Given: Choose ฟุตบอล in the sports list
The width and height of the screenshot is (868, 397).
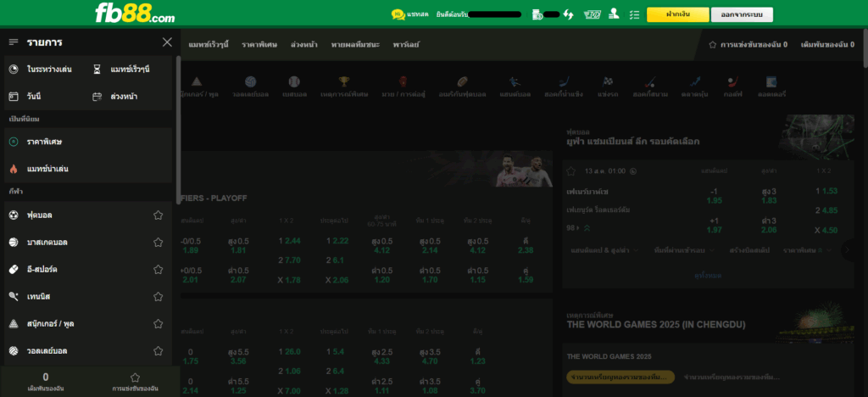Looking at the screenshot, I should click(x=39, y=215).
